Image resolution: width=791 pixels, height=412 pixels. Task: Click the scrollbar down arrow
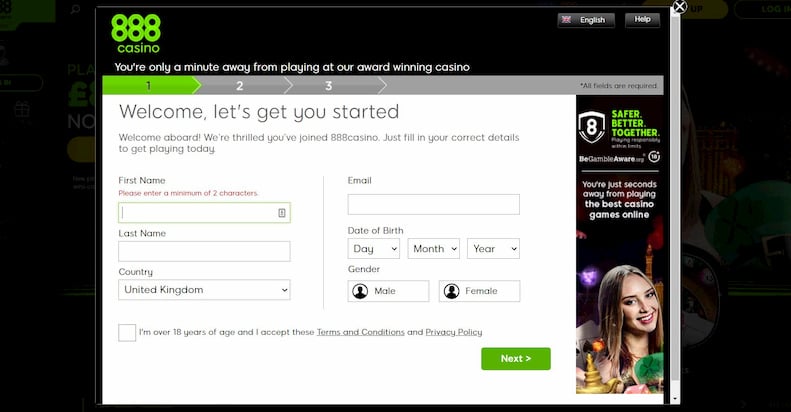pyautogui.click(x=675, y=399)
